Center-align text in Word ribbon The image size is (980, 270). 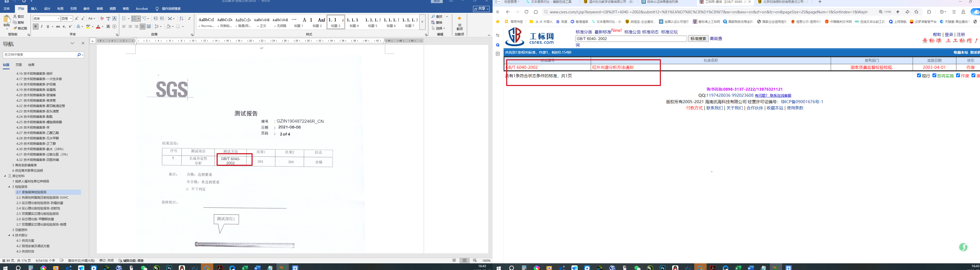130,27
